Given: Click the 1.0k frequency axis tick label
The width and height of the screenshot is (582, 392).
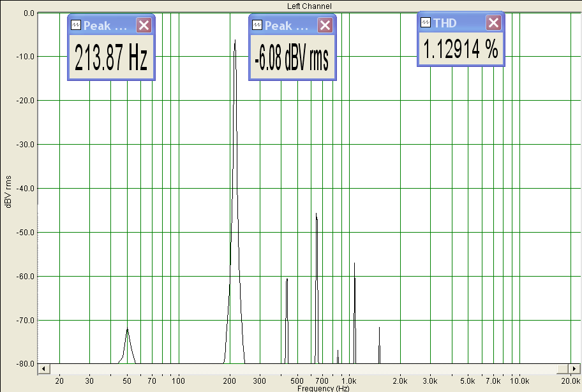Looking at the screenshot, I should pyautogui.click(x=348, y=381).
